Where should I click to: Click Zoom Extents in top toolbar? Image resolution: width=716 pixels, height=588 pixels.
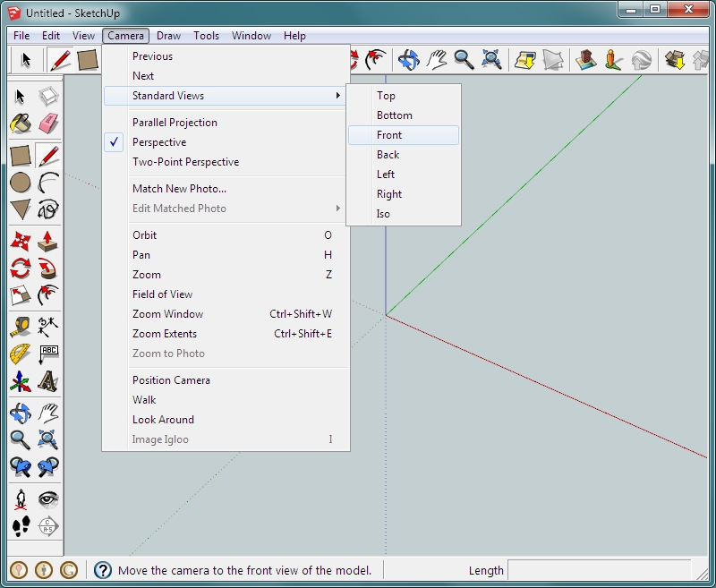point(491,60)
